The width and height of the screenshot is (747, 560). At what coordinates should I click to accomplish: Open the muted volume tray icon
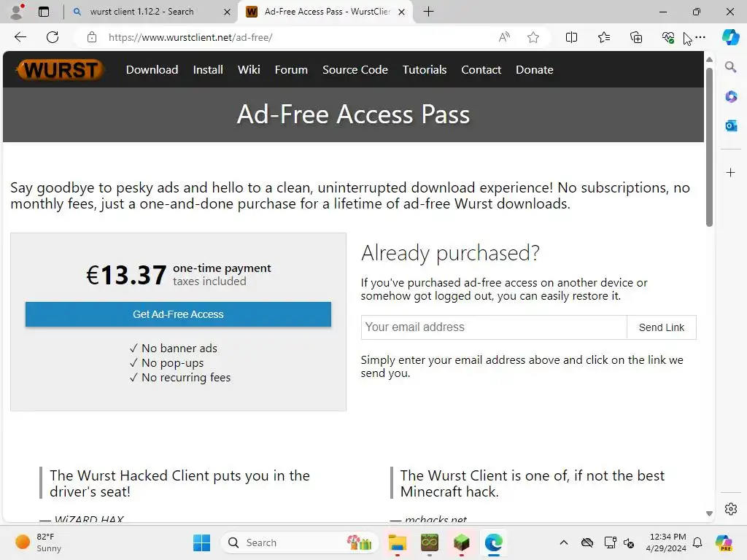click(x=629, y=542)
